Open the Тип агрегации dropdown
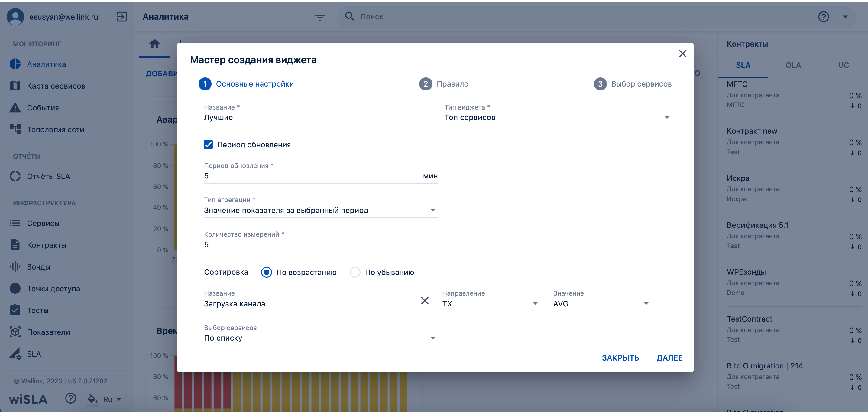 320,210
